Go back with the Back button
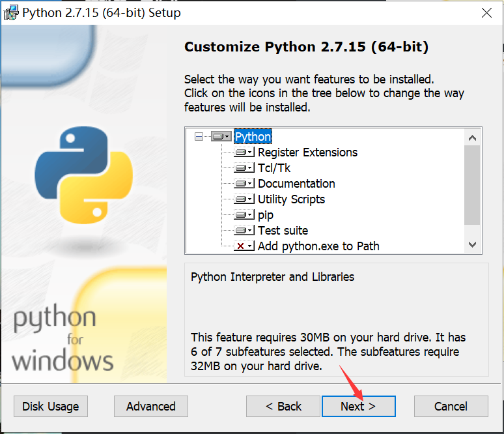 pyautogui.click(x=283, y=406)
